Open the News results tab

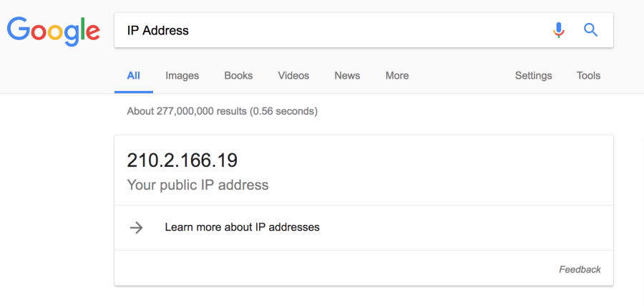coord(347,76)
